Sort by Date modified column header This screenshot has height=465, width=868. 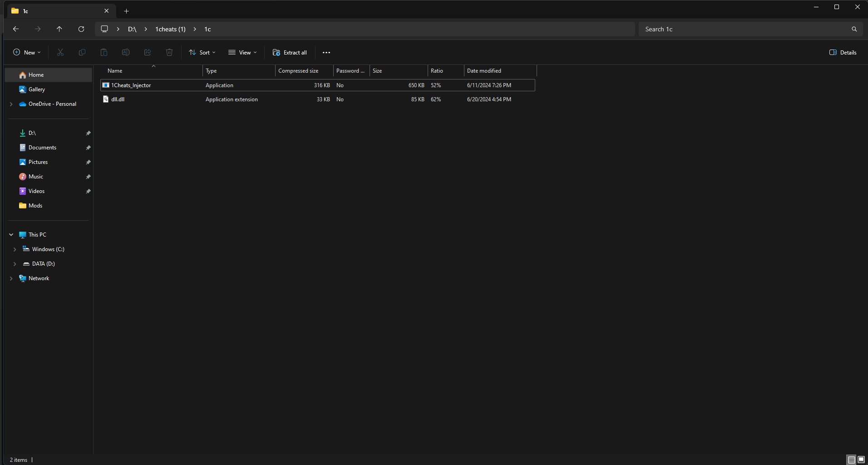point(484,71)
